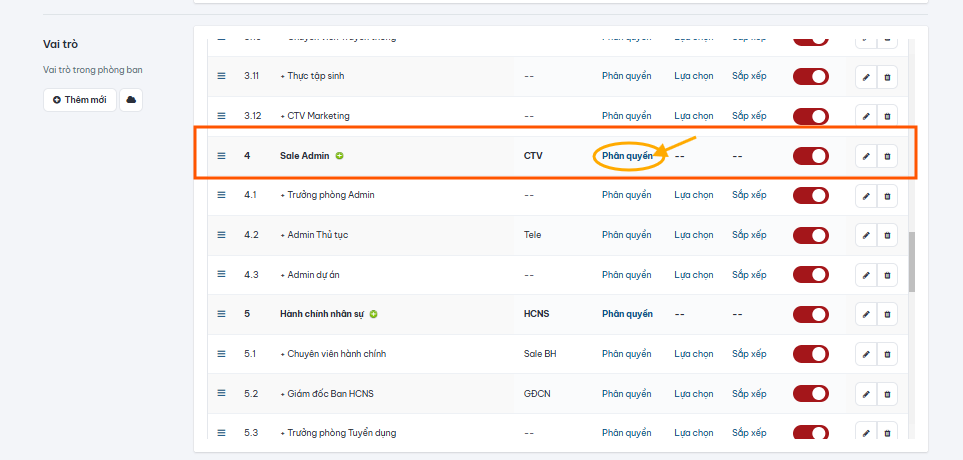Image resolution: width=963 pixels, height=460 pixels.
Task: Click the Vai trò section heading
Action: [x=60, y=44]
